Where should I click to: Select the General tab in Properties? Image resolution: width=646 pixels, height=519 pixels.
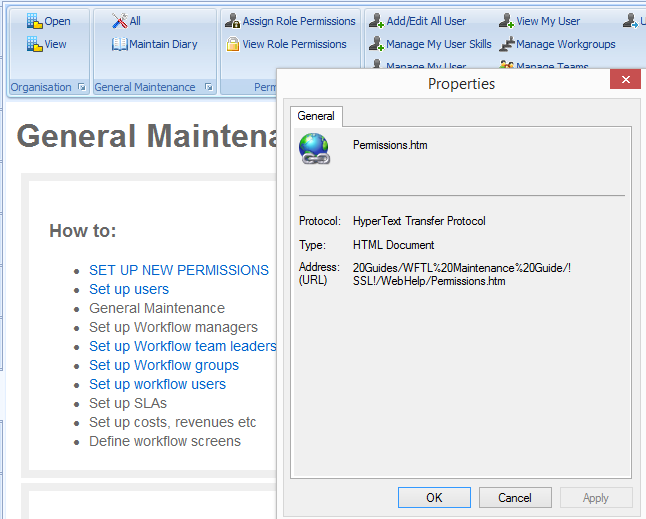pyautogui.click(x=316, y=116)
